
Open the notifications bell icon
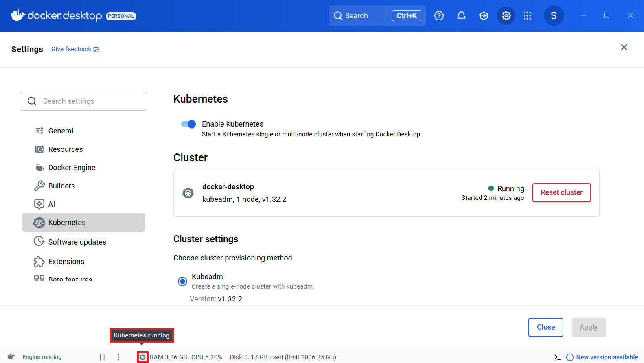coord(461,16)
